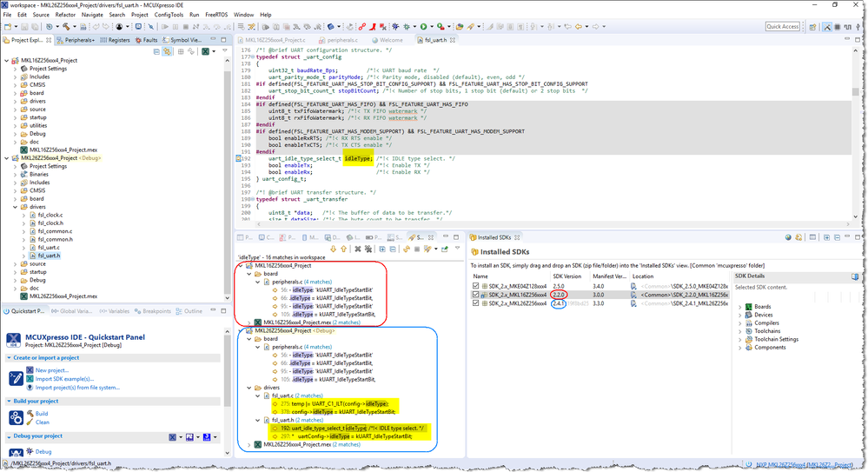Switch to the Welcome editor tab
Image resolution: width=868 pixels, height=472 pixels.
387,40
